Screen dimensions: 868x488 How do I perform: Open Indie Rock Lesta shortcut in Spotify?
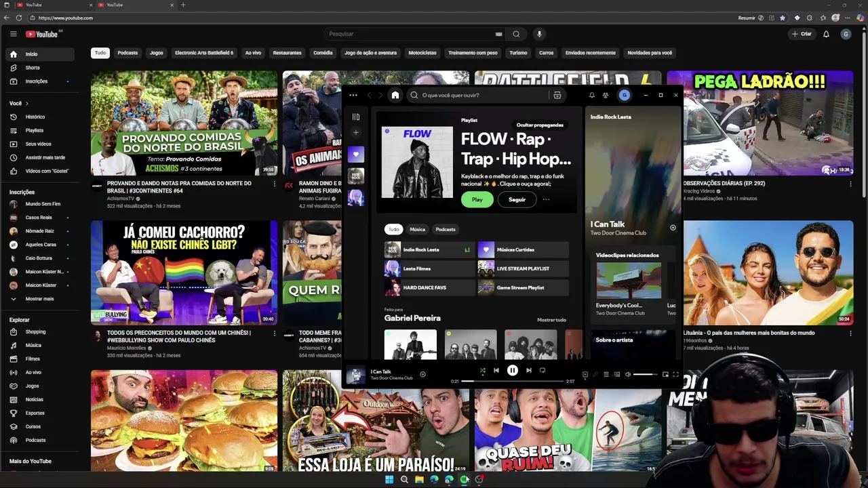(429, 249)
